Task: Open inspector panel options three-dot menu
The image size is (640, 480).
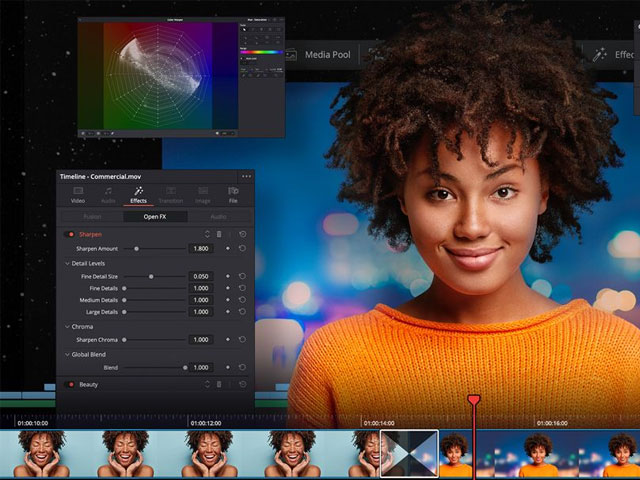Action: pyautogui.click(x=246, y=176)
